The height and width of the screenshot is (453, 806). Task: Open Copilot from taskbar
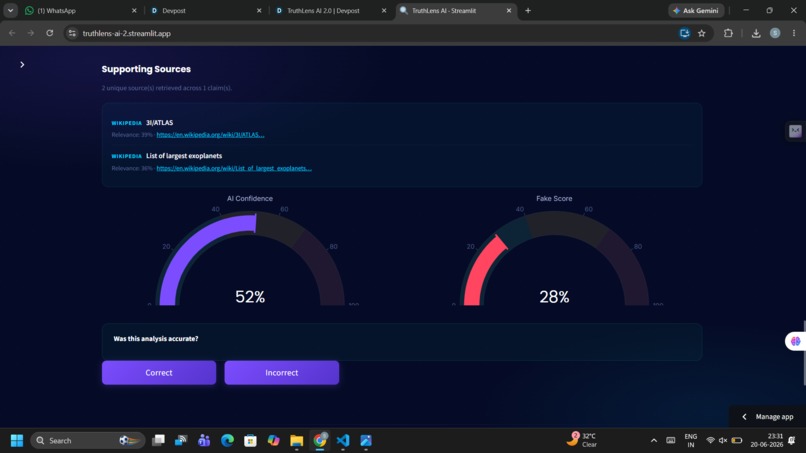click(273, 441)
